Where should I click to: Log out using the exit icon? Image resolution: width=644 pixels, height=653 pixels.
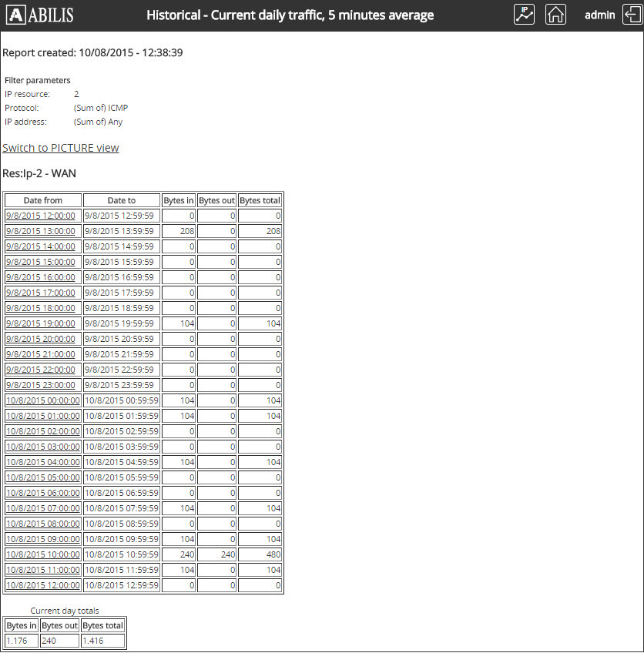point(632,14)
